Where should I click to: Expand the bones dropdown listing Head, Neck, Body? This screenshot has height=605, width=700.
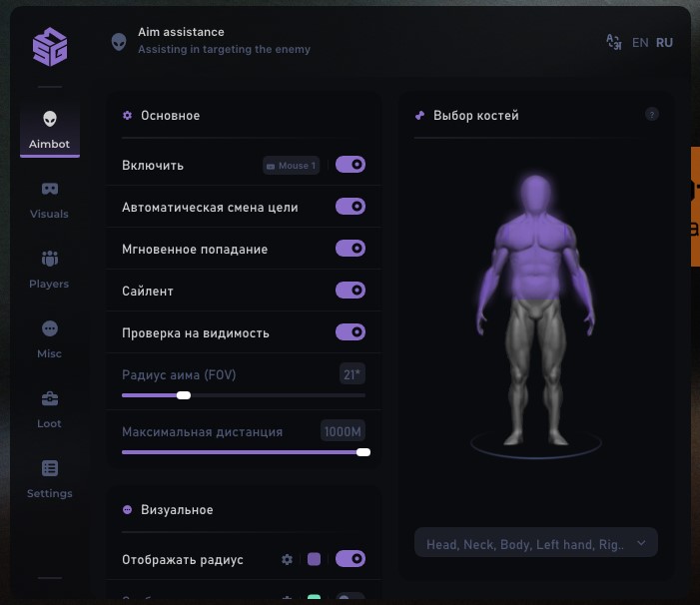coord(536,543)
